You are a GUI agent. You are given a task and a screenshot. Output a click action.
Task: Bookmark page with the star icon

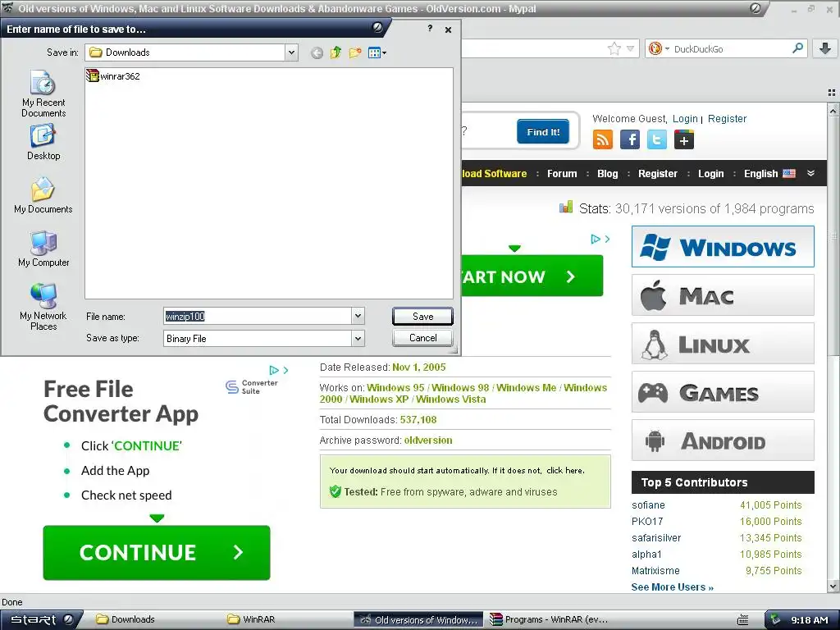pyautogui.click(x=614, y=48)
